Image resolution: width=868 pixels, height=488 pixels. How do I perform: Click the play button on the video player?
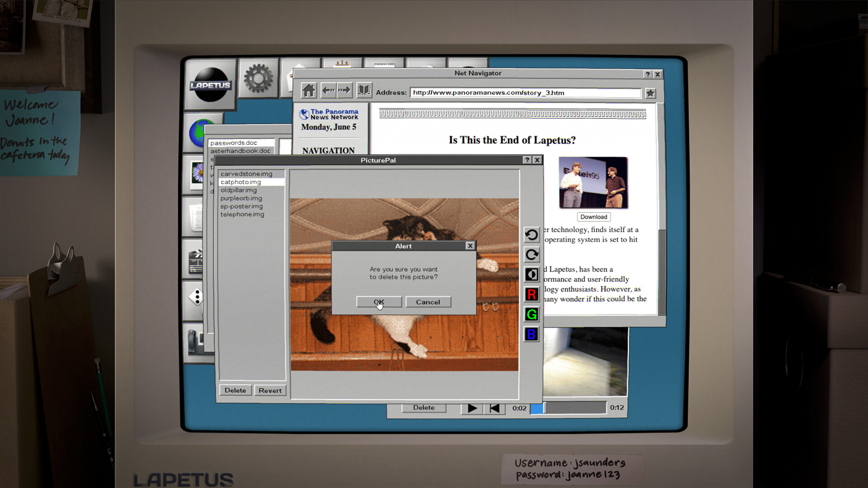[x=472, y=408]
